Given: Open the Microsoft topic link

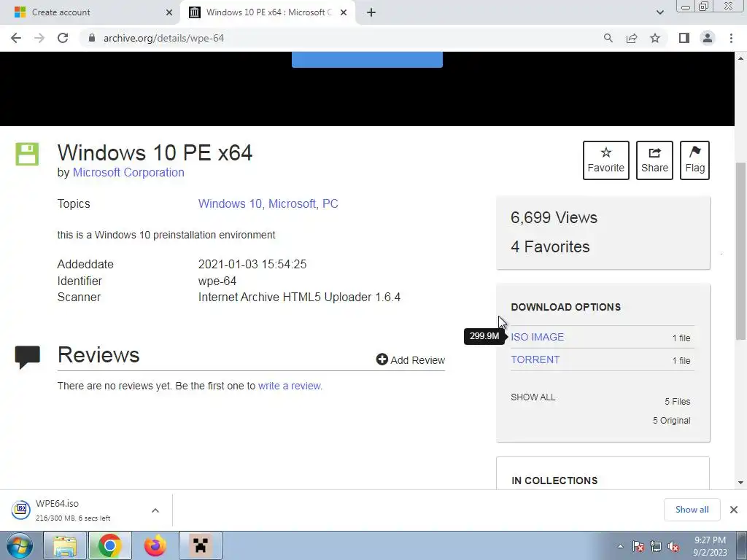Looking at the screenshot, I should click(292, 204).
